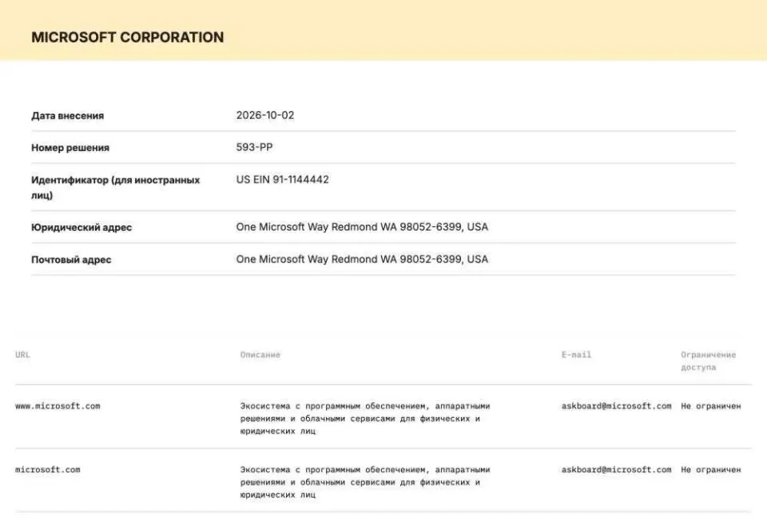Select the 'Идентификатор (для иностранных лиц)' label
This screenshot has width=767, height=532.
(115, 187)
